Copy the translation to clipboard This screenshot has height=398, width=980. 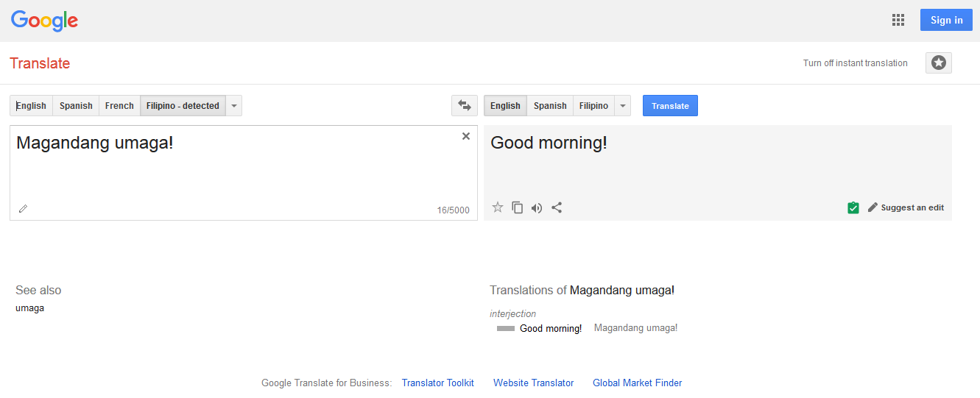click(518, 207)
